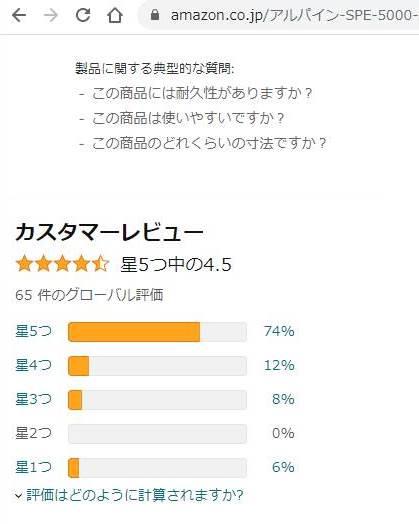Image resolution: width=419 pixels, height=524 pixels.
Task: Click the browser forward arrow
Action: [x=51, y=15]
